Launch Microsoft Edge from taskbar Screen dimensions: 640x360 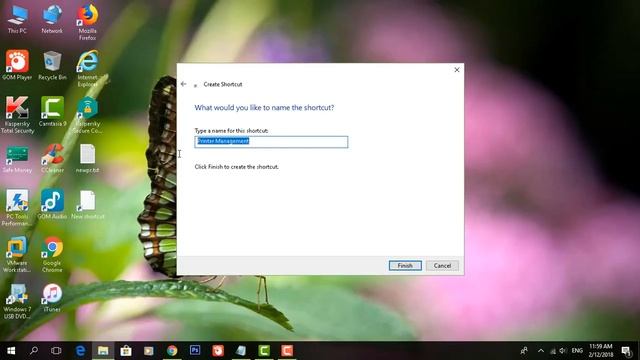point(80,351)
